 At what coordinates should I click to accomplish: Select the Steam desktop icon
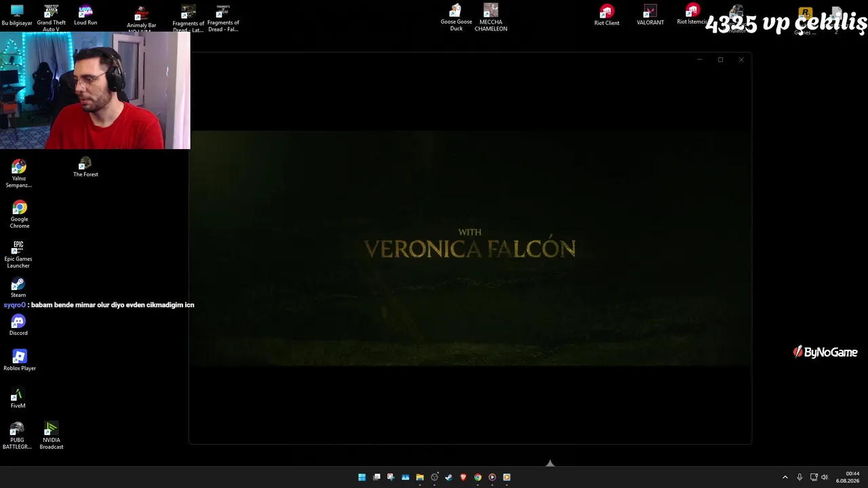pyautogui.click(x=18, y=288)
